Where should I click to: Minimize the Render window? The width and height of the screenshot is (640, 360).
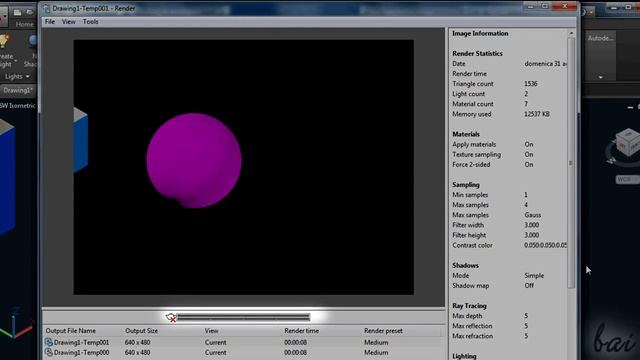[531, 6]
